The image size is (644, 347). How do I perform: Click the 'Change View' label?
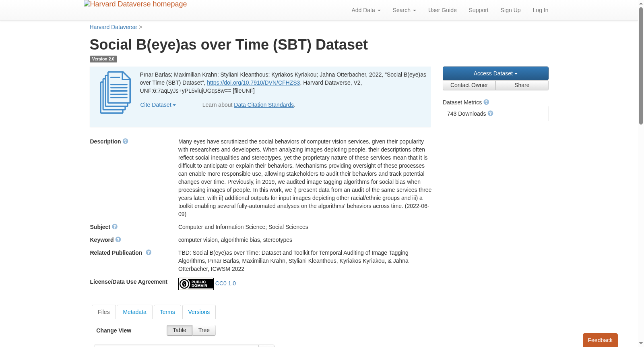(x=114, y=330)
